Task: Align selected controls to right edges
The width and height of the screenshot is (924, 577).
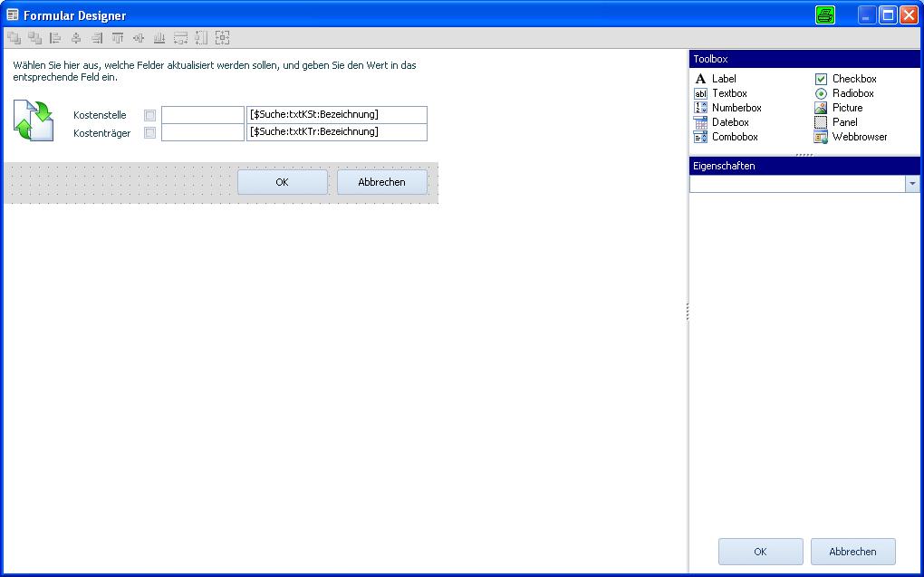Action: click(x=97, y=38)
